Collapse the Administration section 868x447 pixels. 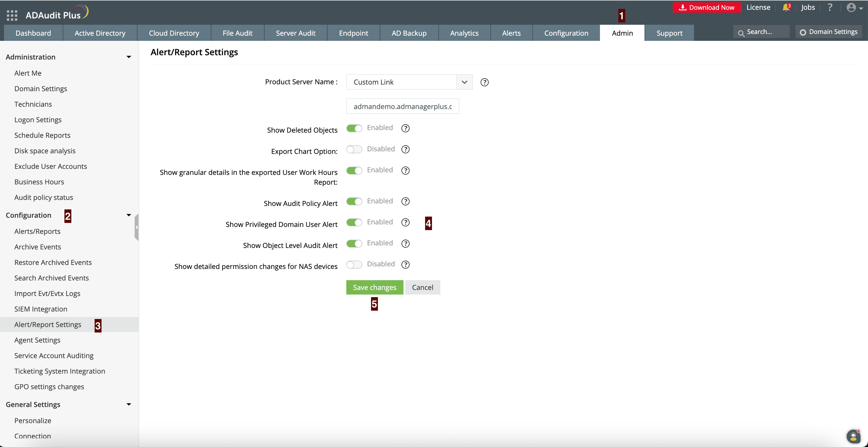click(x=129, y=57)
